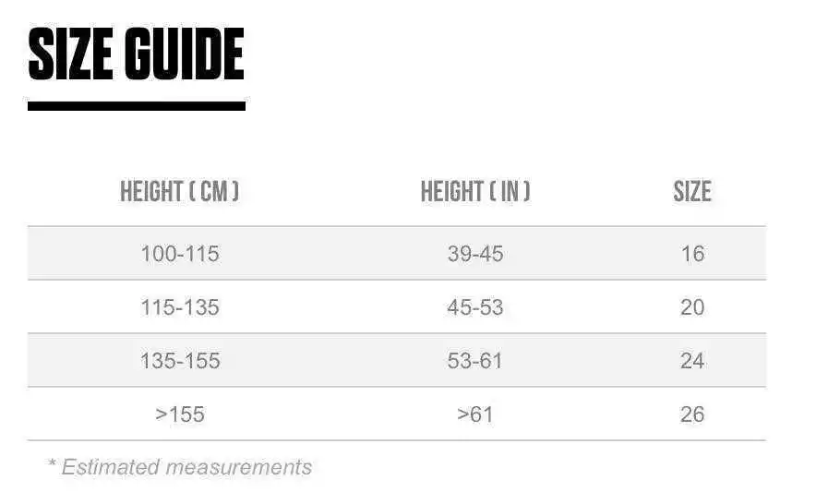Screen dimensions: 816x504
Task: Pick size 16 in the table
Action: (692, 254)
